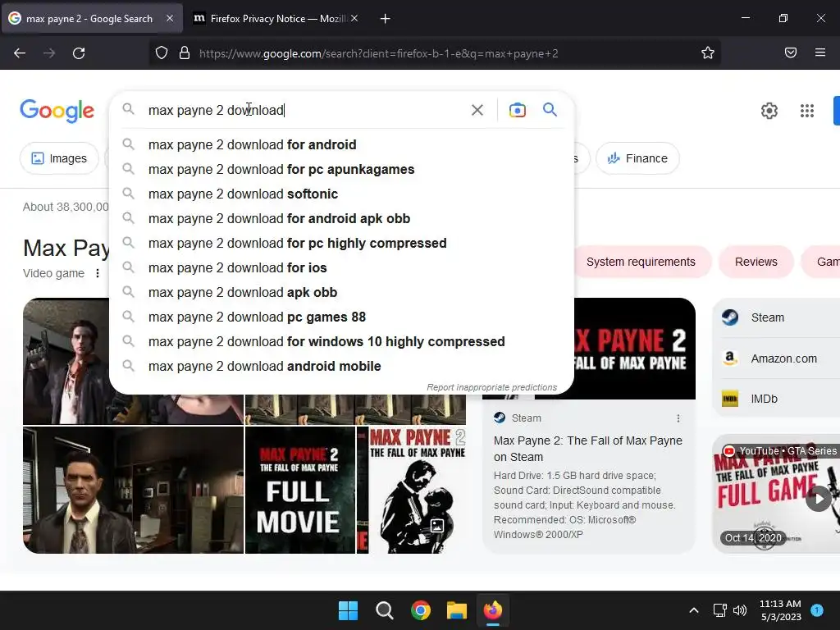Screen dimensions: 840x630
Task: Open the FULL MOVIE image thumbnail
Action: 300,491
